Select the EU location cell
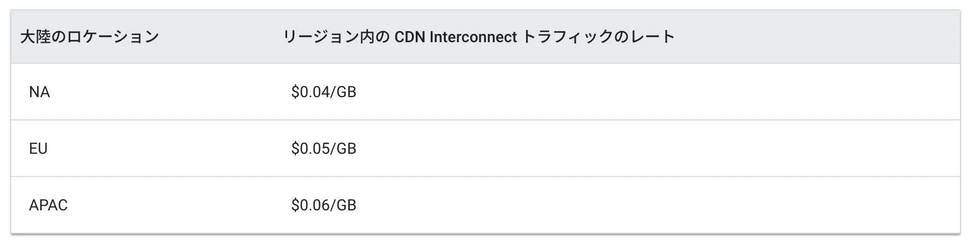 38,148
